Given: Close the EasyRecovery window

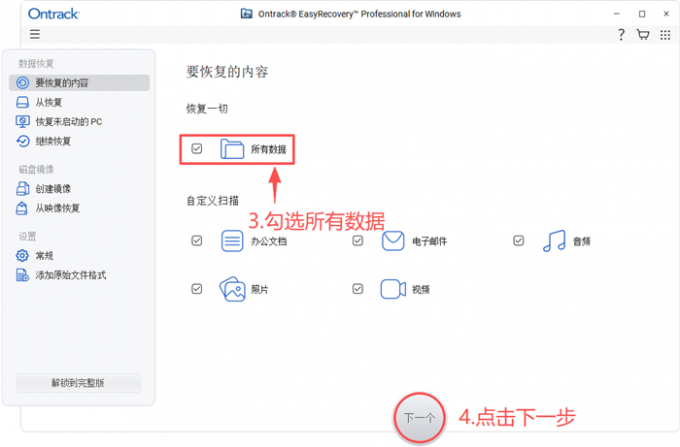Looking at the screenshot, I should tap(666, 14).
